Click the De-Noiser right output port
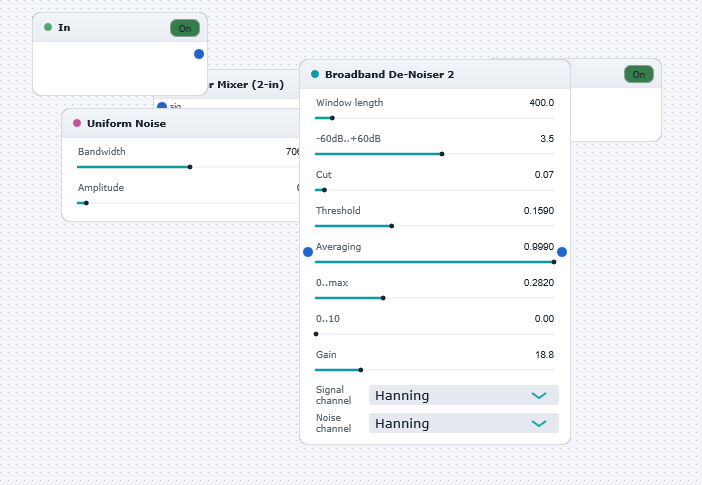Screen dimensions: 702x485 (562, 252)
